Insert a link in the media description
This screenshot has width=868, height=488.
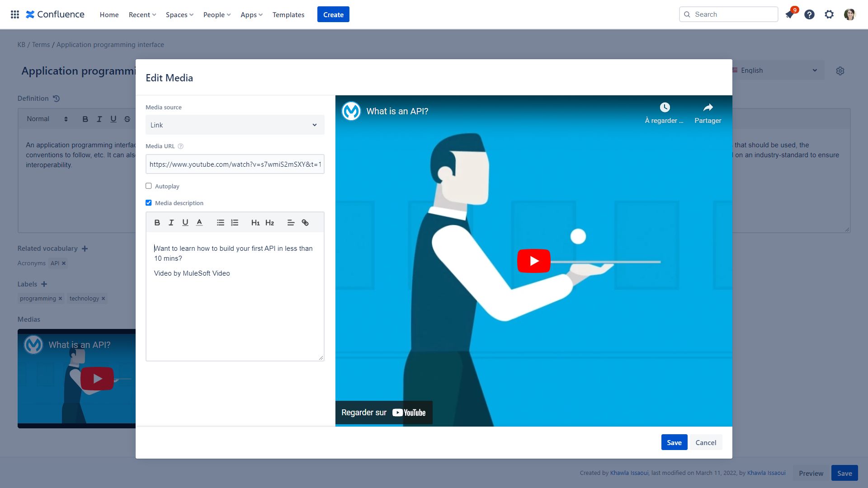click(305, 222)
